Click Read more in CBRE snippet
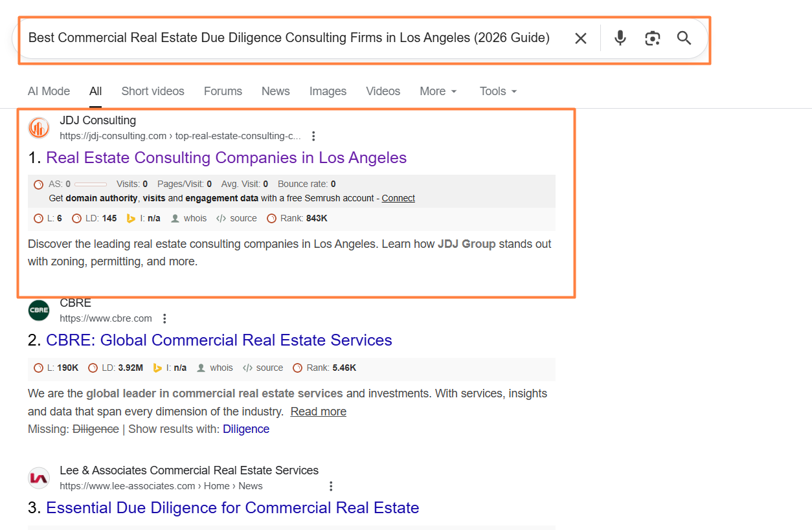Viewport: 812px width, 530px height. 318,412
